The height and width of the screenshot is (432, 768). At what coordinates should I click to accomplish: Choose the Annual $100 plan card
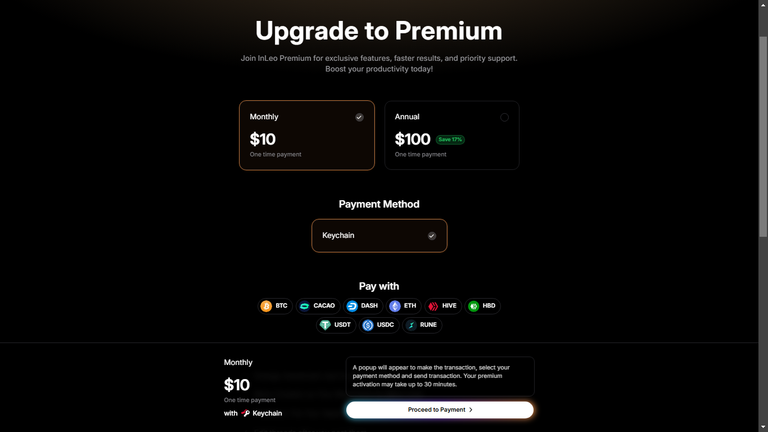(452, 135)
